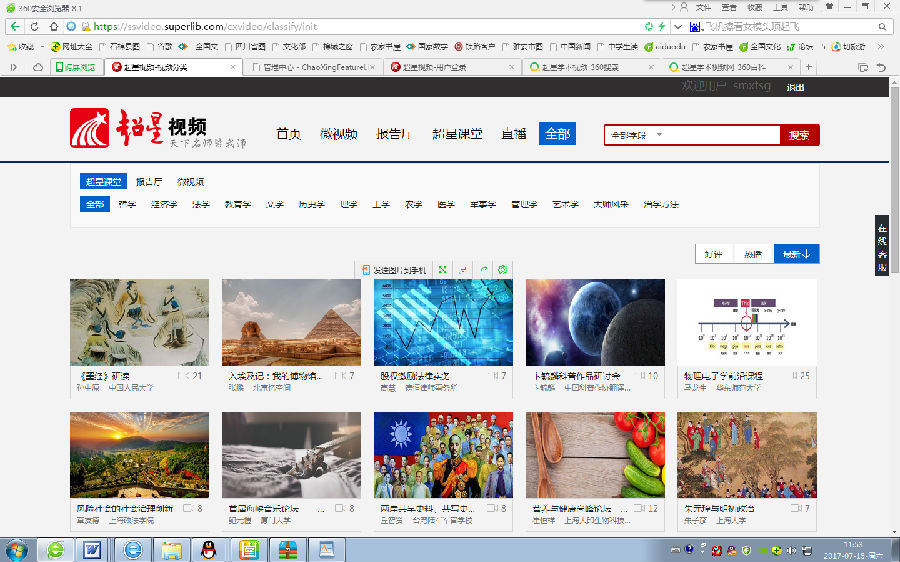
Task: Click the fullscreen icon on floating image toolbar
Action: [443, 270]
